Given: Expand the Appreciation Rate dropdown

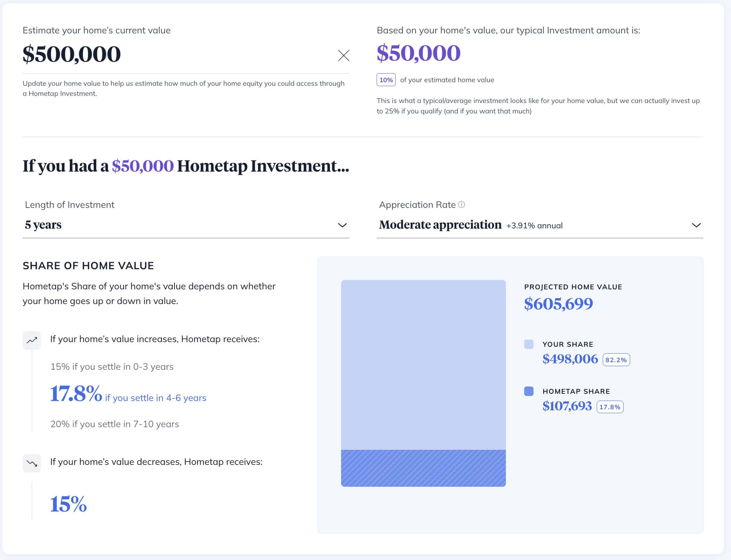Looking at the screenshot, I should 539,225.
